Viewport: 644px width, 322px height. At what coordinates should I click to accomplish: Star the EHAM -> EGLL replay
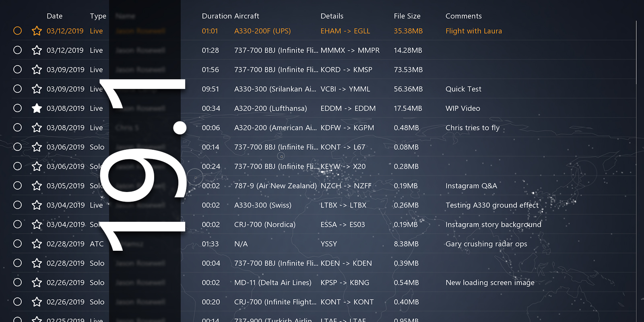coord(37,31)
